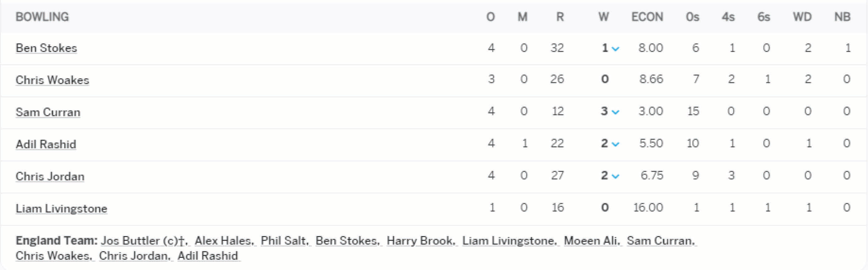Click Sam Curran's 3 wickets figure
This screenshot has width=868, height=270.
pyautogui.click(x=604, y=111)
